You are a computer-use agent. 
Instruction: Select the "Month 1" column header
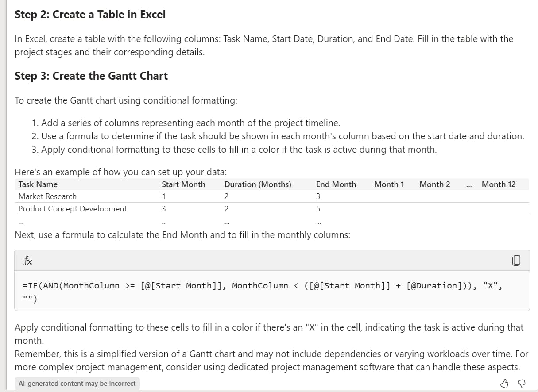[389, 184]
